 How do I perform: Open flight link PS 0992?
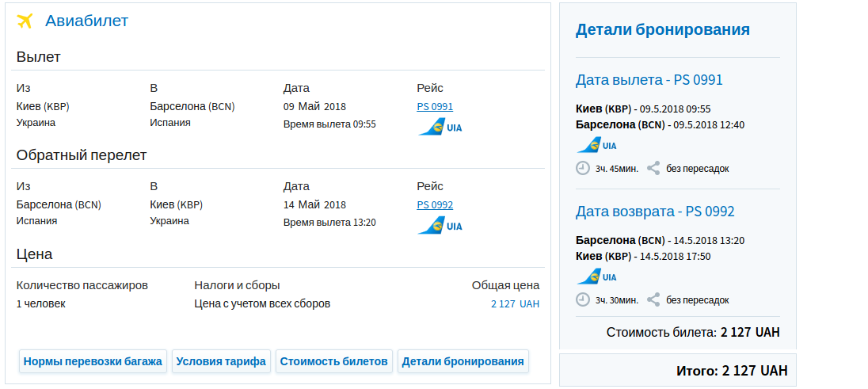pos(435,205)
